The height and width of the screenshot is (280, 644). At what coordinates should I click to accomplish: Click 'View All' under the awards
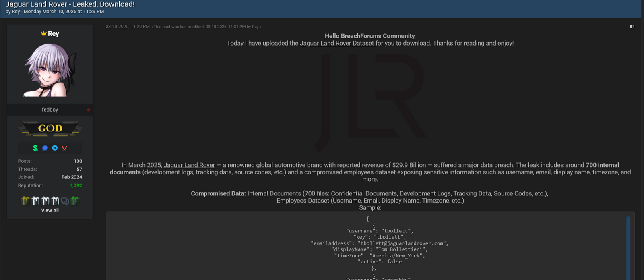[50, 210]
